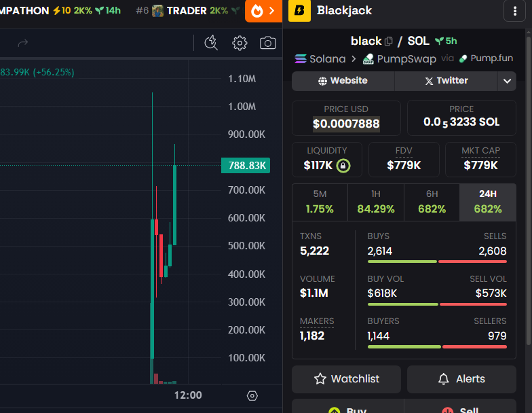Screen dimensions: 532x413
Task: Click the LIQUIDITY $117K box
Action: tap(327, 160)
